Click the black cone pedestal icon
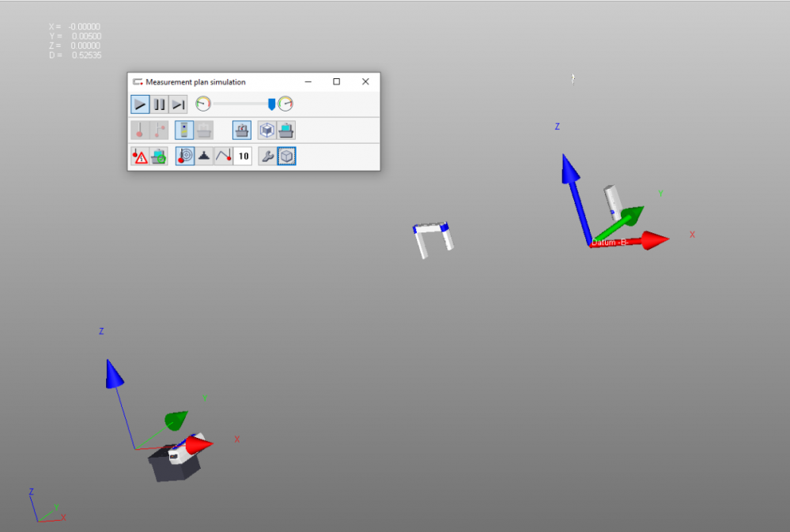 204,157
